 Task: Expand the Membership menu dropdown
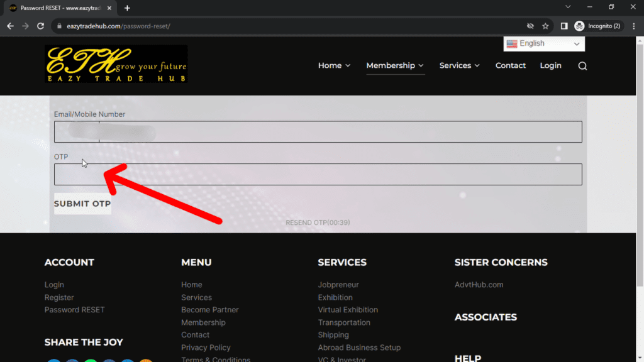click(x=395, y=65)
